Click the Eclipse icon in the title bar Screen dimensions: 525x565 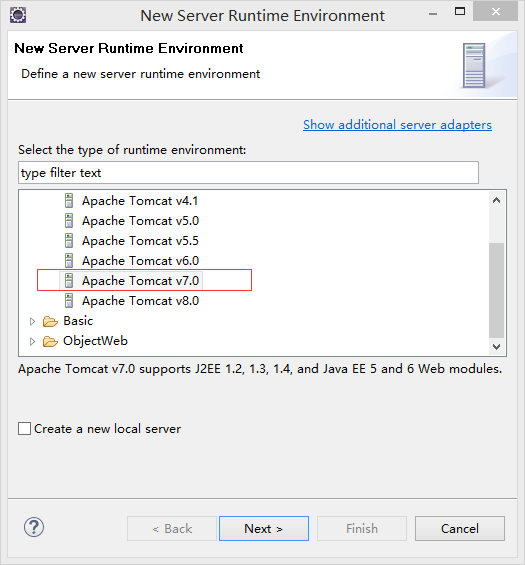tap(18, 15)
